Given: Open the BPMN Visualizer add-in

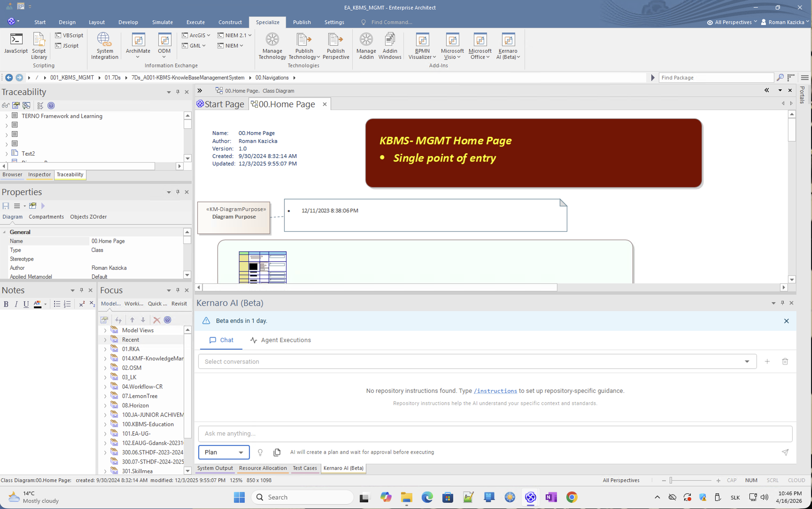Looking at the screenshot, I should point(422,46).
